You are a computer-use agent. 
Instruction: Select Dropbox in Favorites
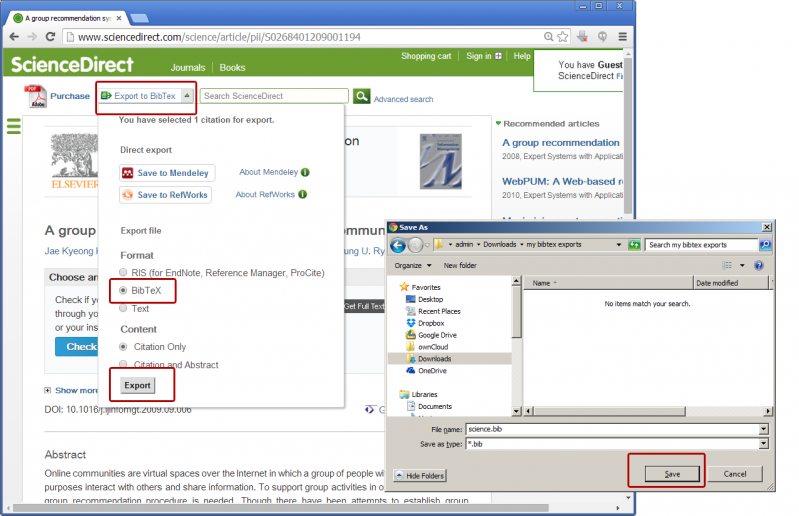tap(431, 323)
